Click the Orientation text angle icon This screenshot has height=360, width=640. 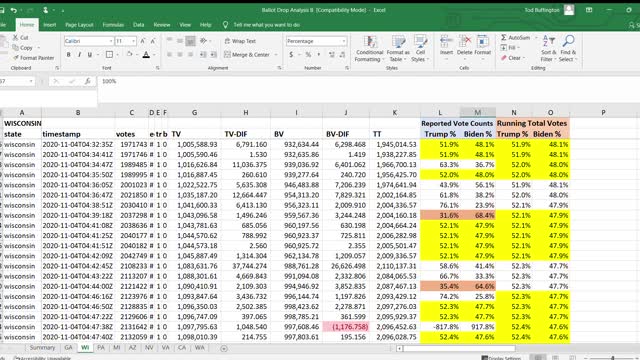(x=203, y=41)
